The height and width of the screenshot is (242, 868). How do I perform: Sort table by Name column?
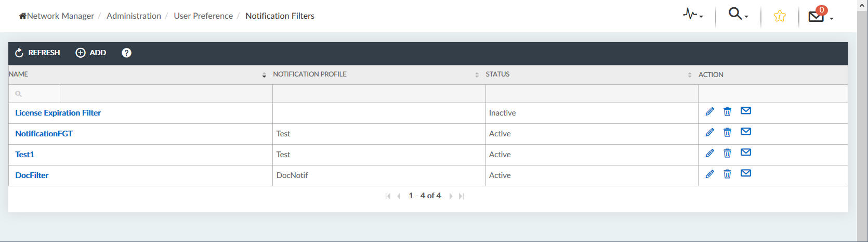[x=264, y=75]
